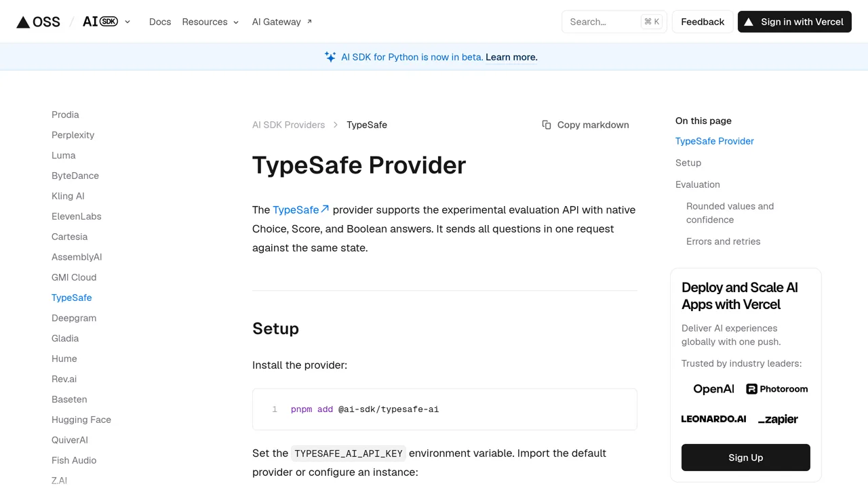Screen dimensions: 868x488
Task: Focus the Search input field
Action: click(x=614, y=22)
